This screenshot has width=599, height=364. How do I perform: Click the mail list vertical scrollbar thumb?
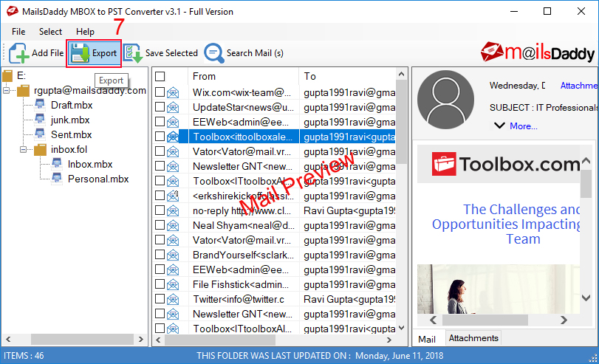(x=401, y=122)
